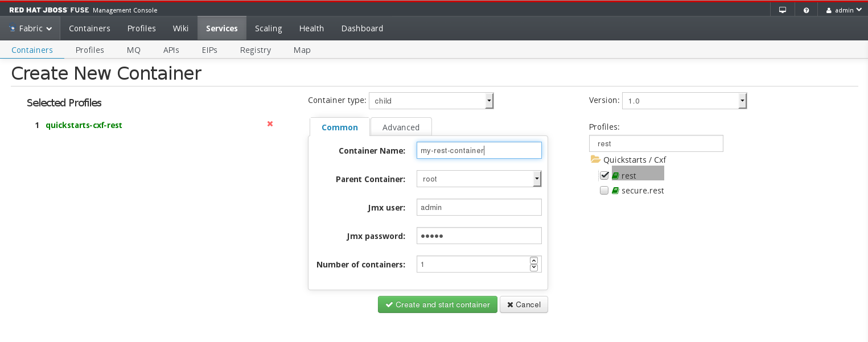Increase the number of containers with up arrow
The image size is (868, 342).
coord(534,261)
